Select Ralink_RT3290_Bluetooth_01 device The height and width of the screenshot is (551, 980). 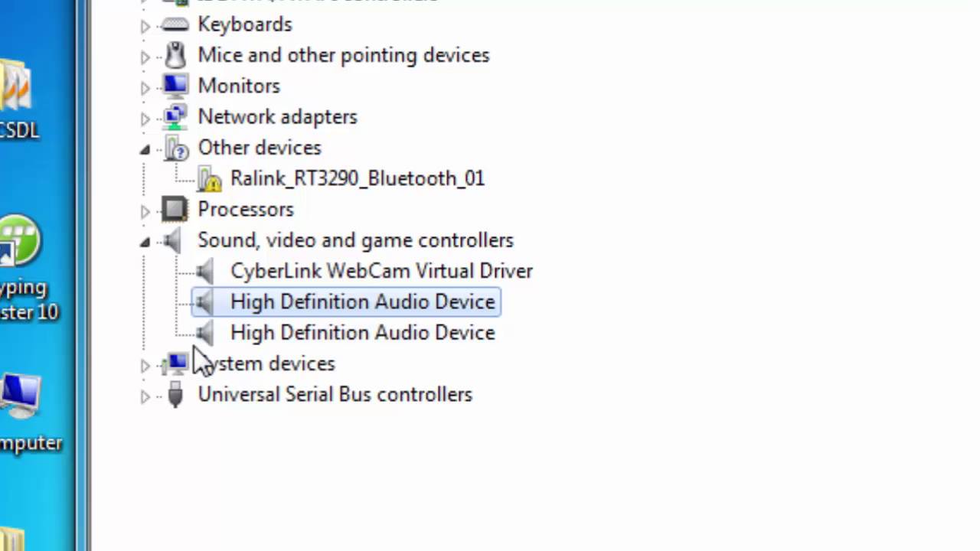click(x=357, y=178)
